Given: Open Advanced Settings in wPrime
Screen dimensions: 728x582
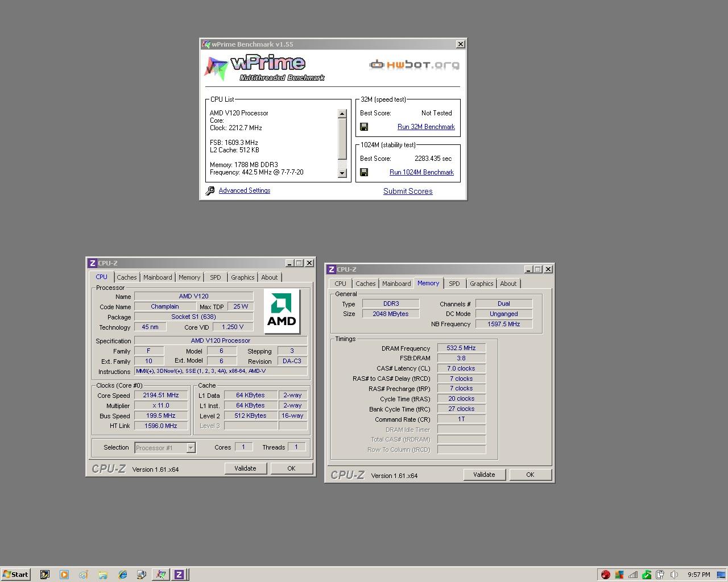Looking at the screenshot, I should pos(244,190).
